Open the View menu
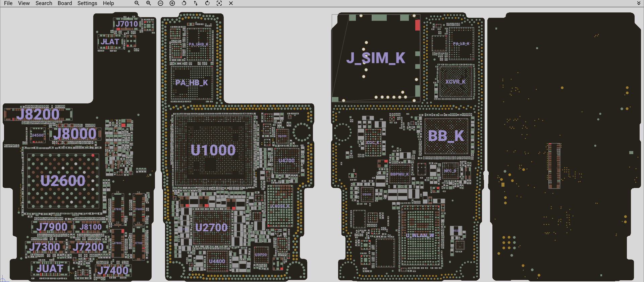Viewport: 644px width, 282px height. (24, 3)
